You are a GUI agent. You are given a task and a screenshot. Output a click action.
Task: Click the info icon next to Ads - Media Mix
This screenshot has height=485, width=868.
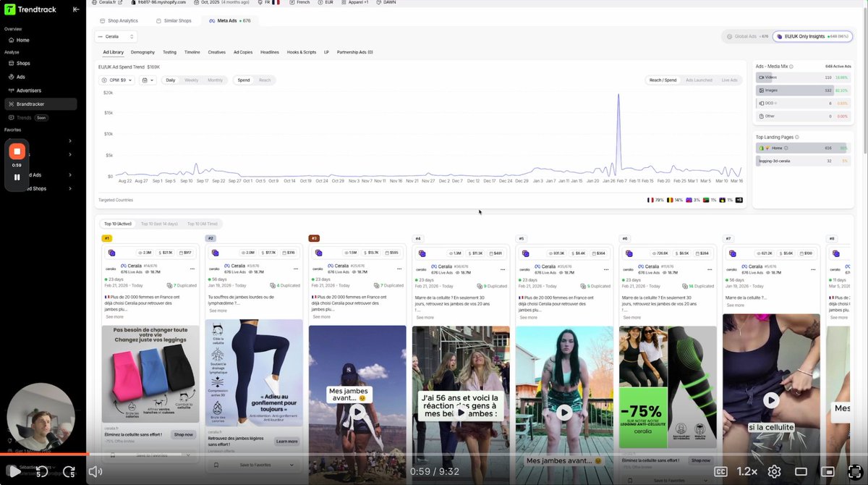pyautogui.click(x=791, y=66)
